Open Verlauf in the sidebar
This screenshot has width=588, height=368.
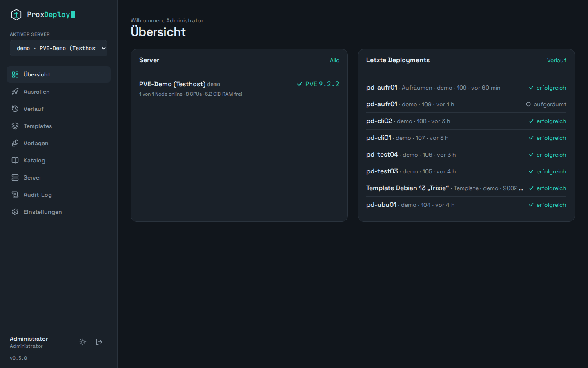click(58, 109)
